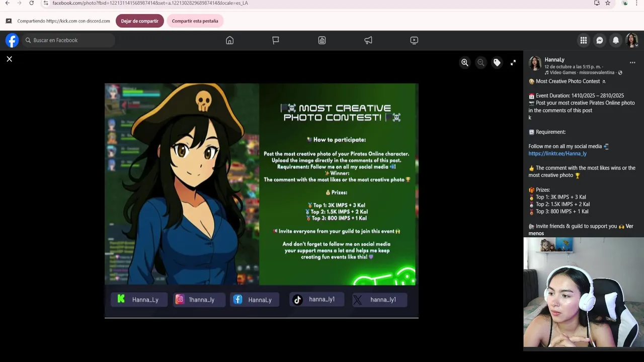This screenshot has width=644, height=362.
Task: Click the text 'Most Creative Photo Contest'
Action: tap(568, 81)
